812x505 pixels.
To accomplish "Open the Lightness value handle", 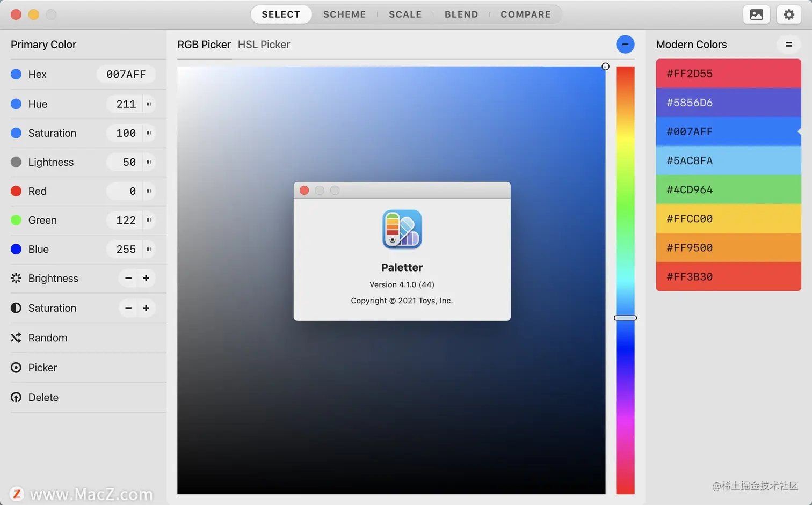I will point(149,162).
